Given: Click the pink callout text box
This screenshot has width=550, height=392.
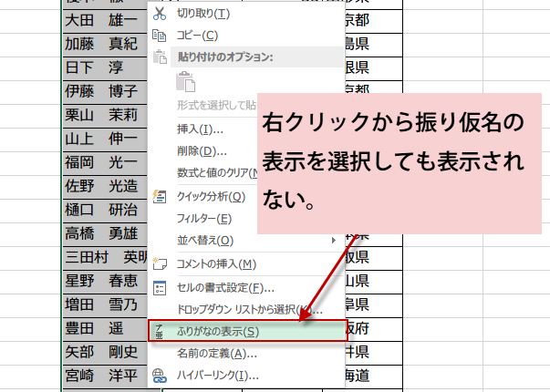Looking at the screenshot, I should pyautogui.click(x=400, y=163).
